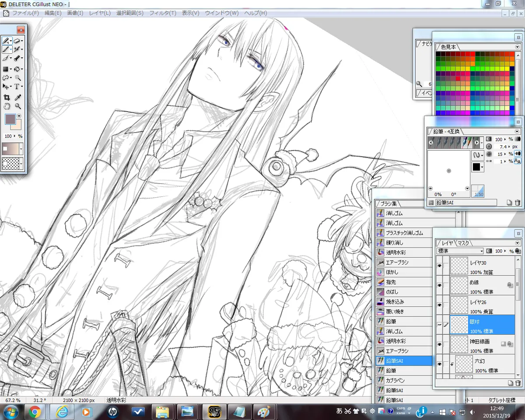Open layer blend mode dropdown 標準
The image size is (525, 420).
tap(460, 251)
